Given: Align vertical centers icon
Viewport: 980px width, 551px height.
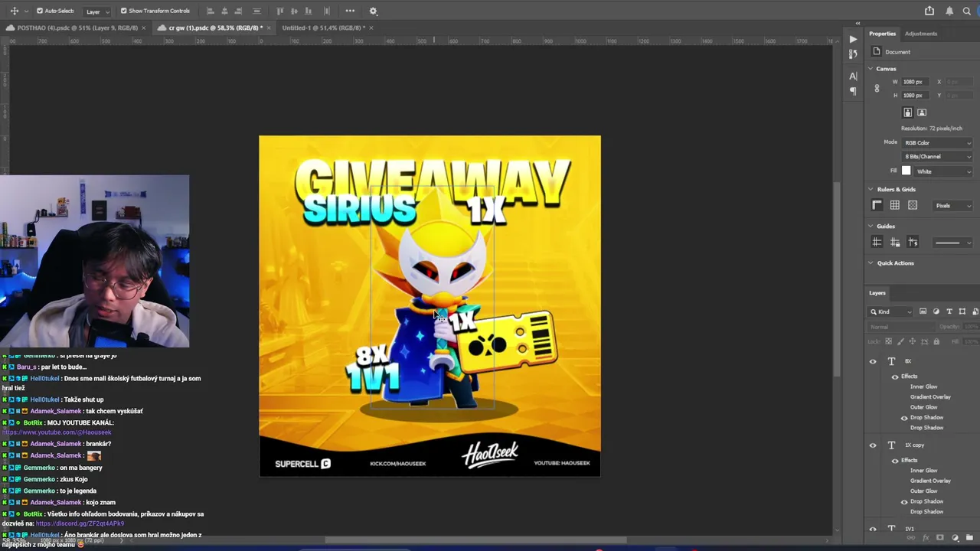Looking at the screenshot, I should pos(294,11).
